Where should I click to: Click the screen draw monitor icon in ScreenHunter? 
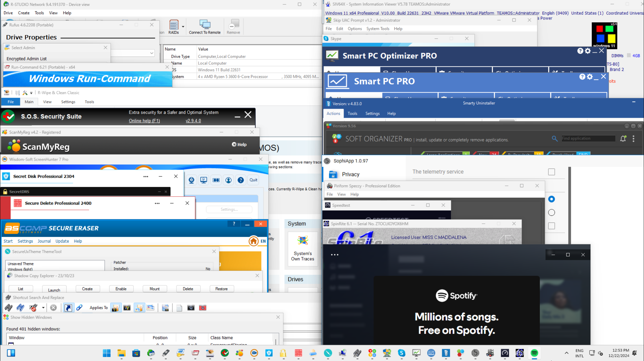click(x=204, y=180)
